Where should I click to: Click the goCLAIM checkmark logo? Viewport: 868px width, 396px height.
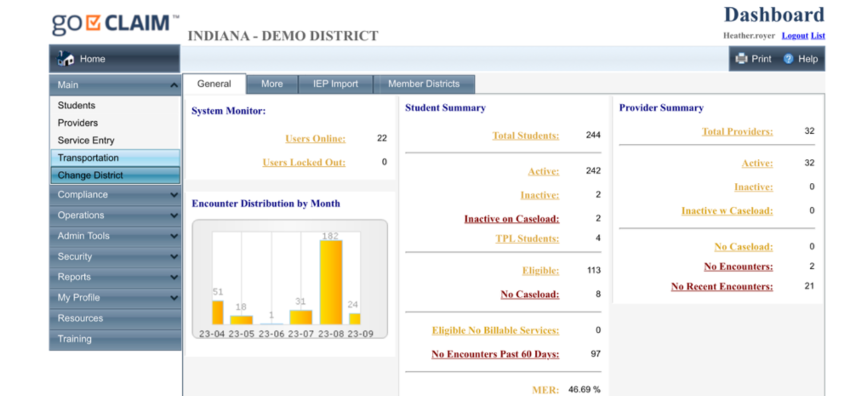tap(93, 23)
